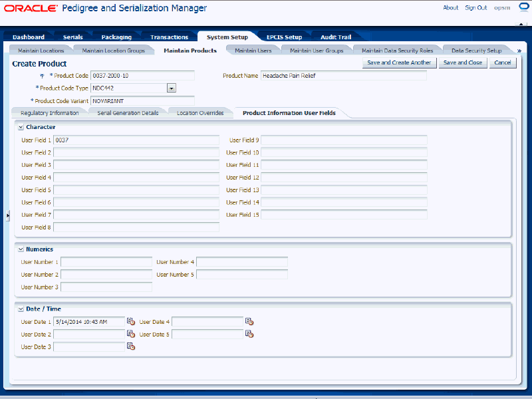Image resolution: width=532 pixels, height=399 pixels.
Task: Go to the Packaging tab
Action: 116,37
